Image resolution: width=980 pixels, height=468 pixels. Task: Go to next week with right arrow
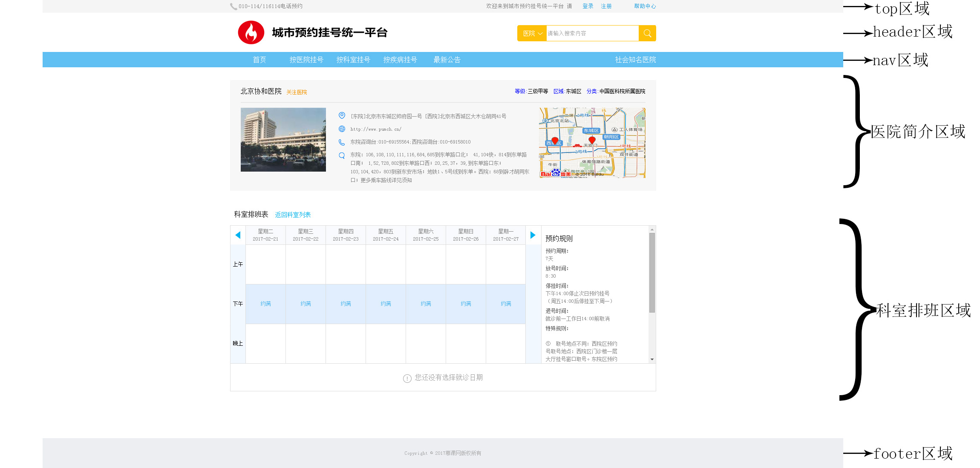(533, 235)
